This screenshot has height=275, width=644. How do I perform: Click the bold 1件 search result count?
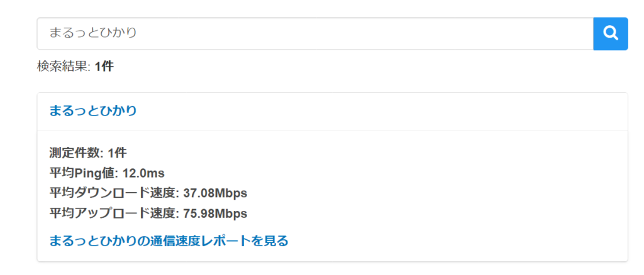[x=104, y=66]
